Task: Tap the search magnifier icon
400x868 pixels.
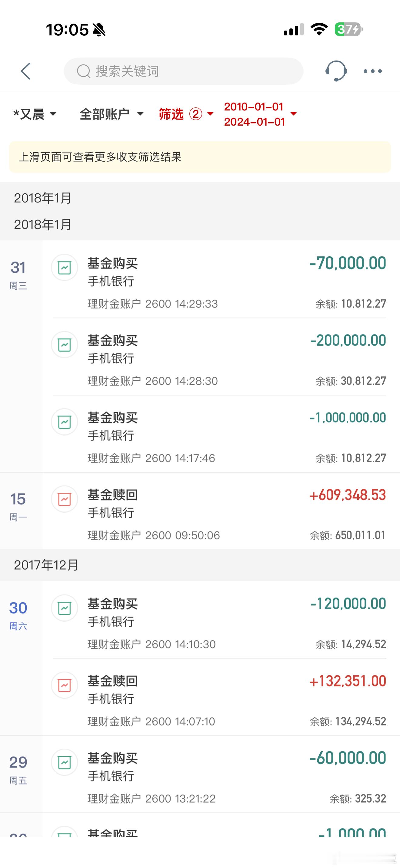Action: click(x=83, y=71)
